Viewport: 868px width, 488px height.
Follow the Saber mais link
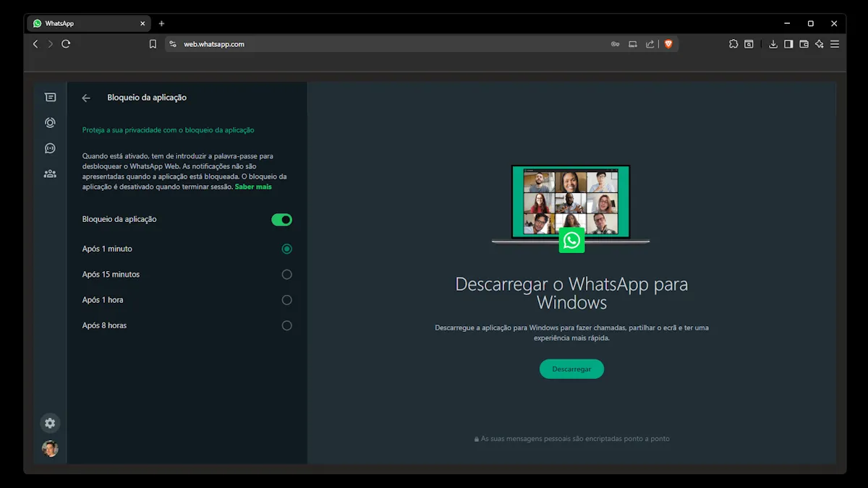point(253,187)
